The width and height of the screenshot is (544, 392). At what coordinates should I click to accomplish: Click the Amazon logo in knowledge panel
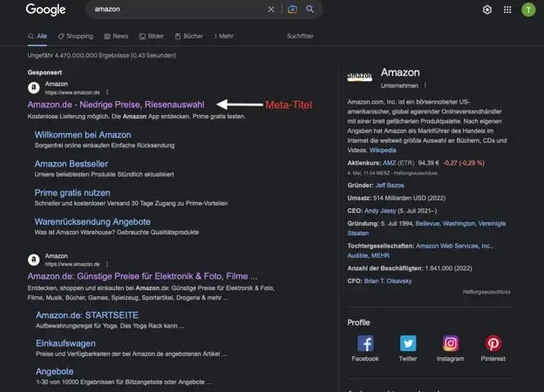point(359,77)
